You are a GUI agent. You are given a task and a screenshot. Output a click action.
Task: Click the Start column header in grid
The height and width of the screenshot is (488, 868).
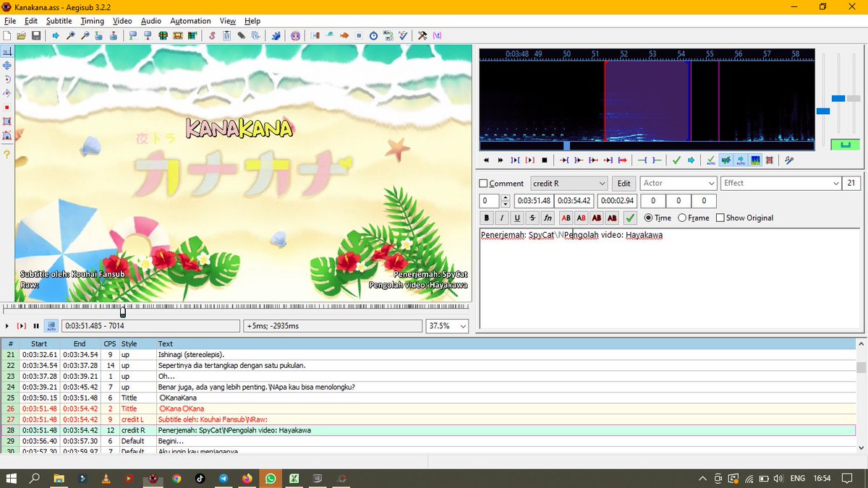pos(39,343)
